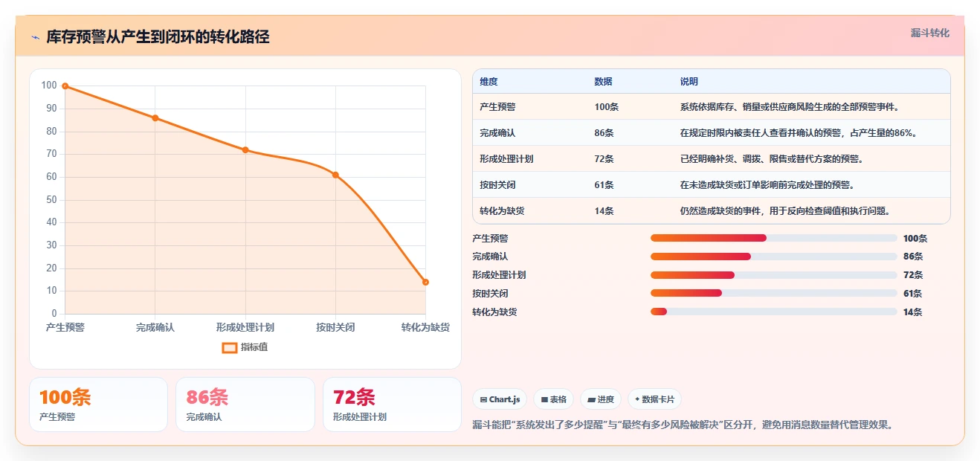
Task: Click the 86条 value in the table
Action: coord(604,133)
